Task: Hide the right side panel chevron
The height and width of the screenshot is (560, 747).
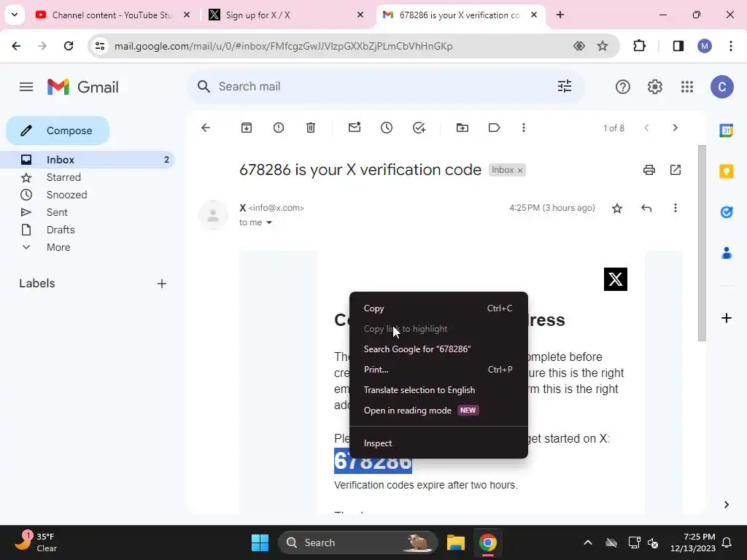Action: (726, 505)
